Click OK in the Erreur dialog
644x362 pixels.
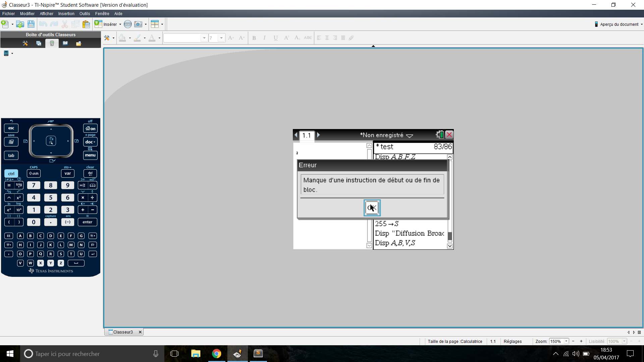pos(372,208)
